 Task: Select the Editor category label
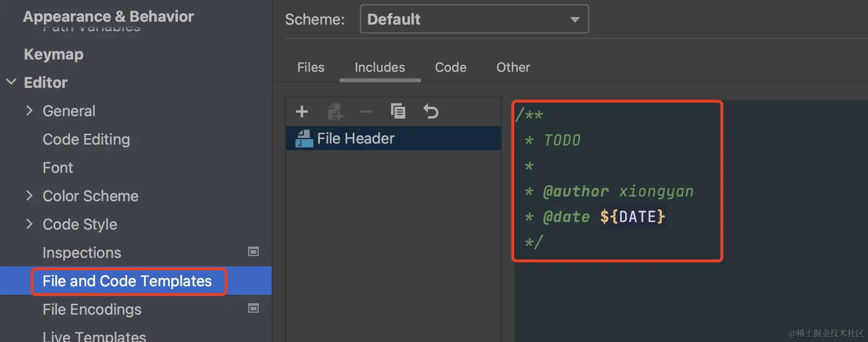(46, 83)
